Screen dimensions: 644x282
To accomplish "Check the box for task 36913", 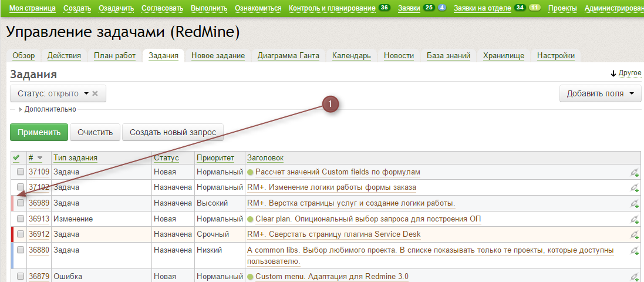I will tap(21, 219).
